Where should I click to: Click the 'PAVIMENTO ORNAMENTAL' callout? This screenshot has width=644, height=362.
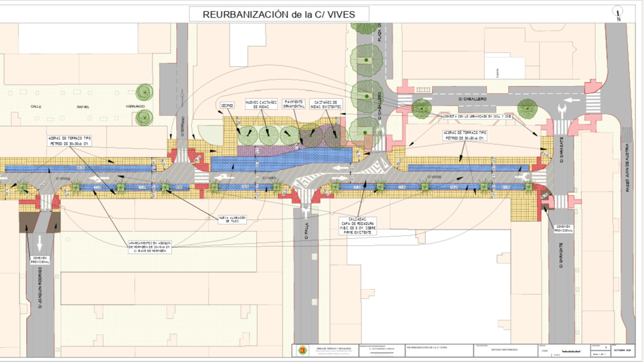[295, 104]
